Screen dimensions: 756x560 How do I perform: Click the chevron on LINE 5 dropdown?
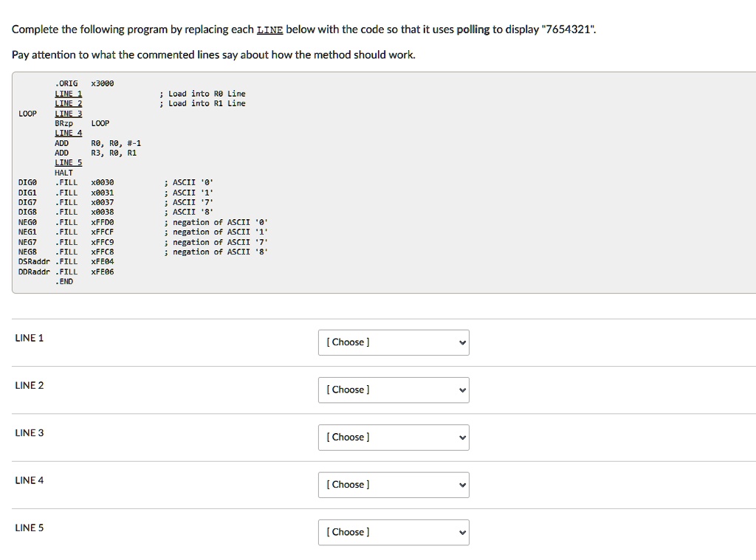point(461,532)
